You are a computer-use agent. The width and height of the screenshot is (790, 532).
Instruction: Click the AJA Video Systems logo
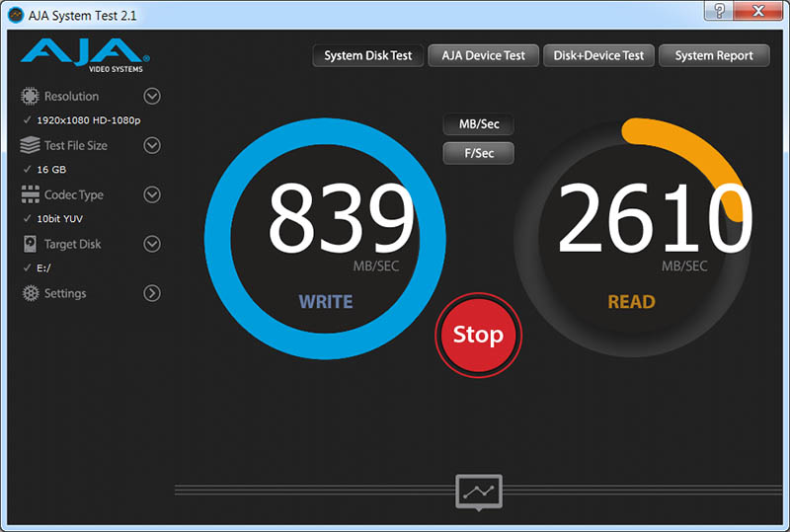(x=85, y=55)
